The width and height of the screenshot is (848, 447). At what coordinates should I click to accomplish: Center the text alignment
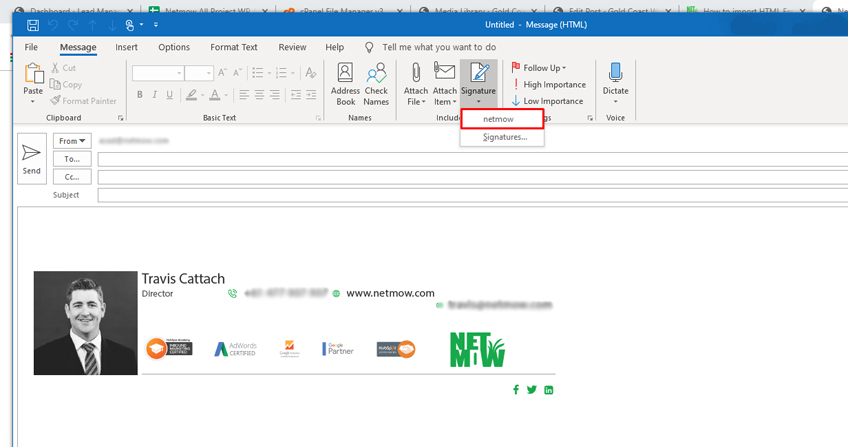[x=260, y=95]
